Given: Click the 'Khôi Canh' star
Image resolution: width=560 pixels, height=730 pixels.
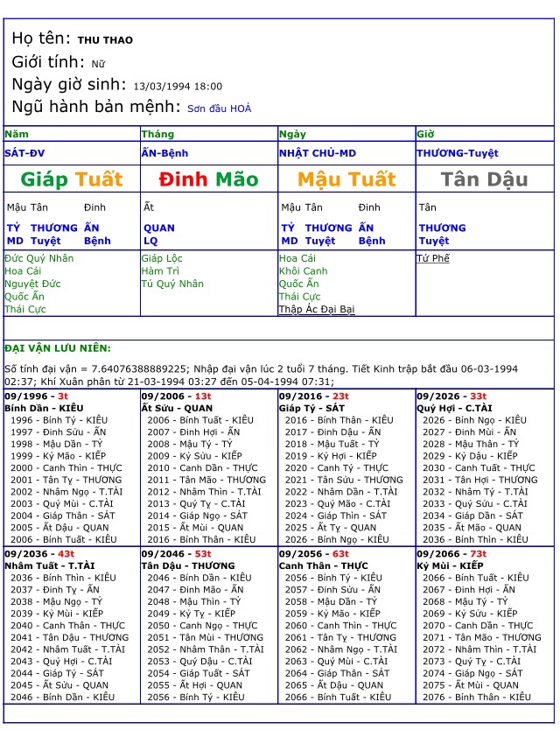Looking at the screenshot, I should [303, 271].
